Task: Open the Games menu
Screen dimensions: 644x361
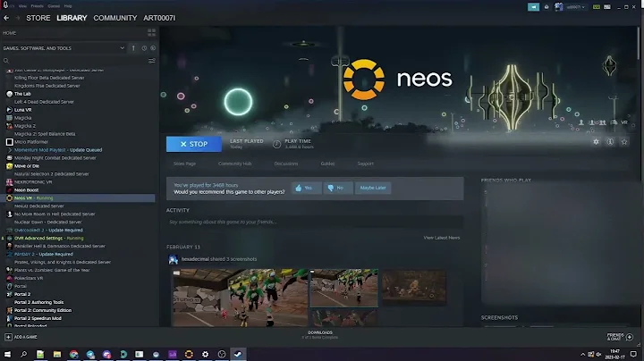Action: click(x=54, y=6)
